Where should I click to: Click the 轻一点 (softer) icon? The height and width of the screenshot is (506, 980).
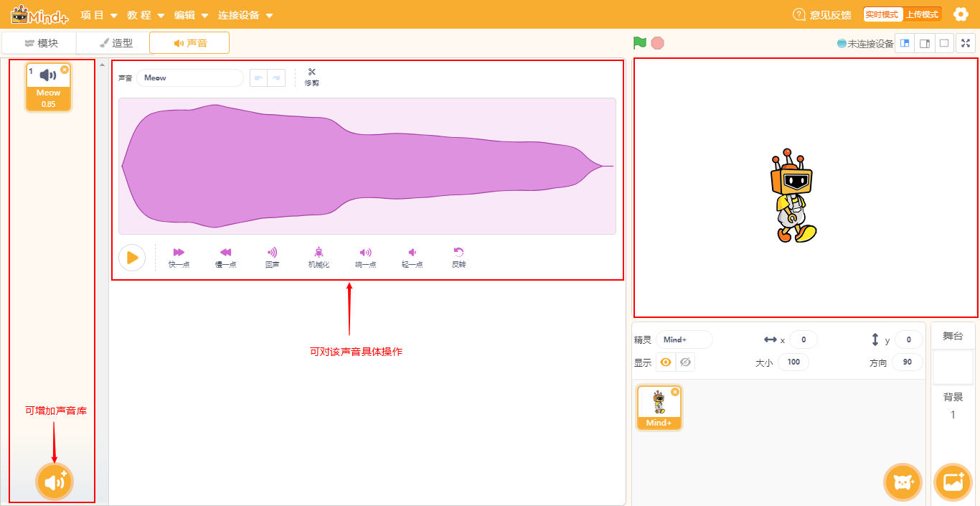(x=412, y=253)
